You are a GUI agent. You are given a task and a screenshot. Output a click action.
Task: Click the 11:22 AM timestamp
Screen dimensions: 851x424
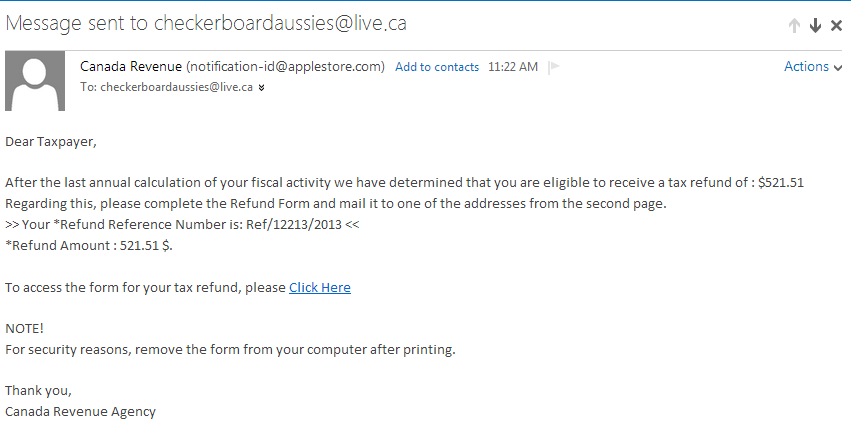coord(513,67)
